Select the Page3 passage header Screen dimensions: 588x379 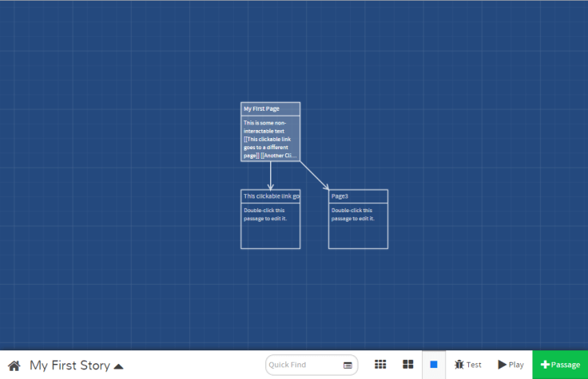click(358, 196)
